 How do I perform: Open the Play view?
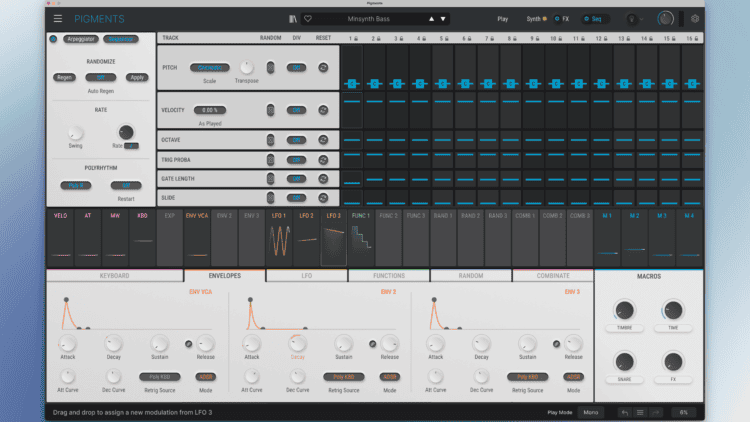click(503, 19)
